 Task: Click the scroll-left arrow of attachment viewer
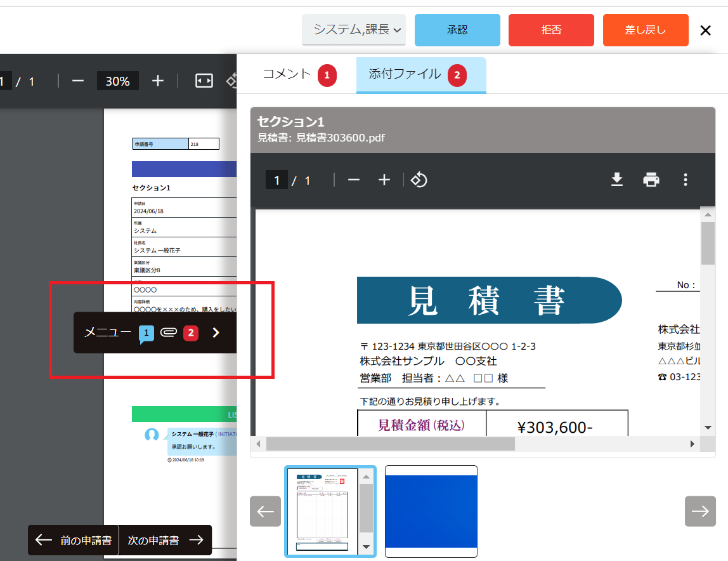coord(258,444)
